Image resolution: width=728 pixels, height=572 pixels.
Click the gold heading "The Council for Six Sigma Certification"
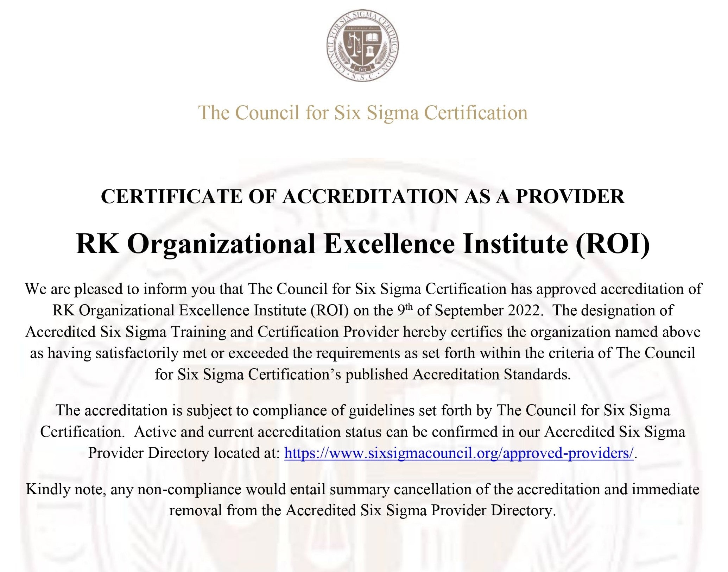click(363, 113)
